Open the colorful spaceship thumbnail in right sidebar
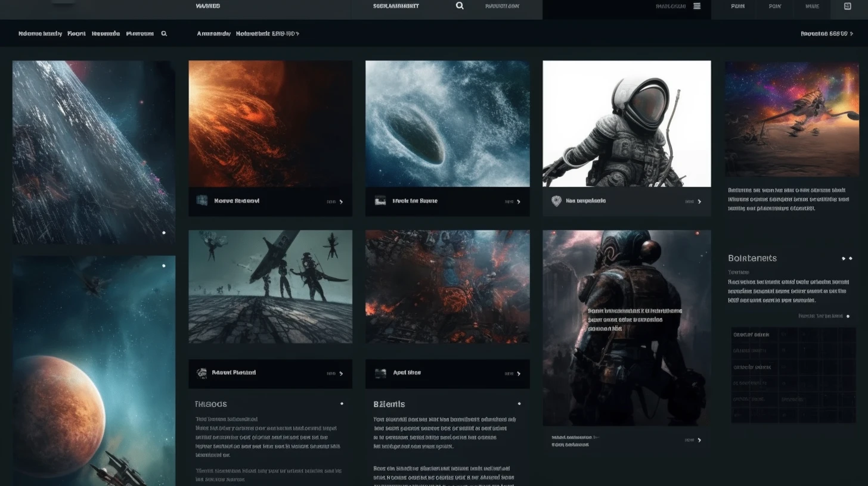The image size is (868, 486). pos(792,119)
